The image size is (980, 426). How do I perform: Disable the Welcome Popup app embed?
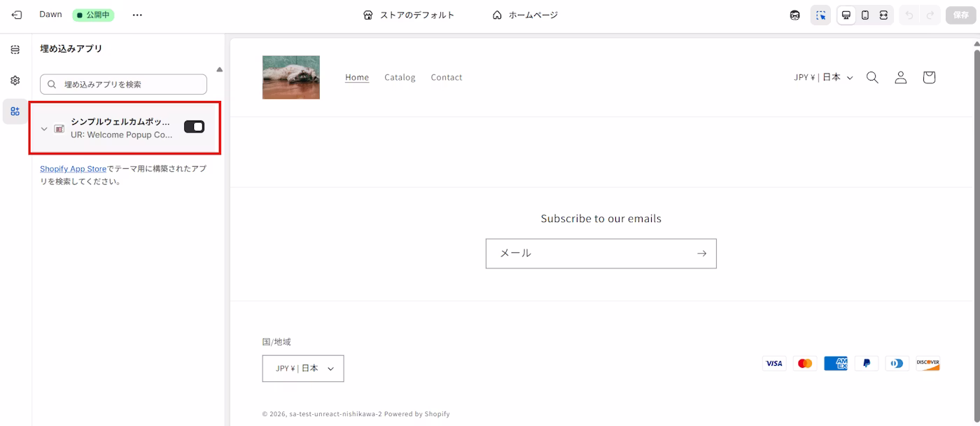pyautogui.click(x=194, y=126)
